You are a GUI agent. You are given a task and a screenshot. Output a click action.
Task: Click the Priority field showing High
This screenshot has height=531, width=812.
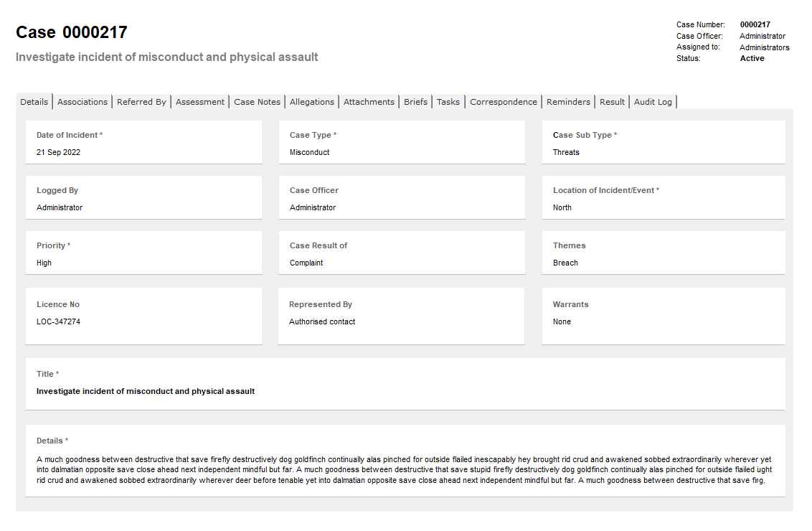click(x=143, y=253)
